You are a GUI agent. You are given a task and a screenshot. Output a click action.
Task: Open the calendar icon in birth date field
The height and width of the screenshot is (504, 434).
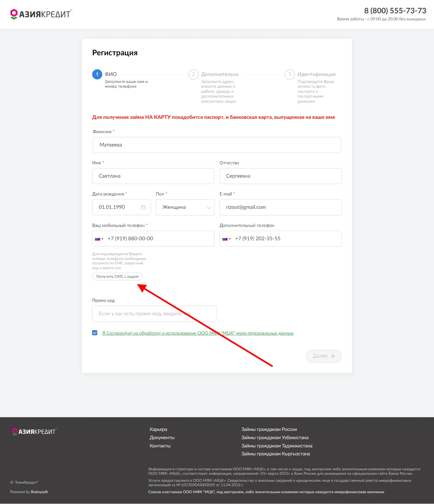tap(143, 207)
